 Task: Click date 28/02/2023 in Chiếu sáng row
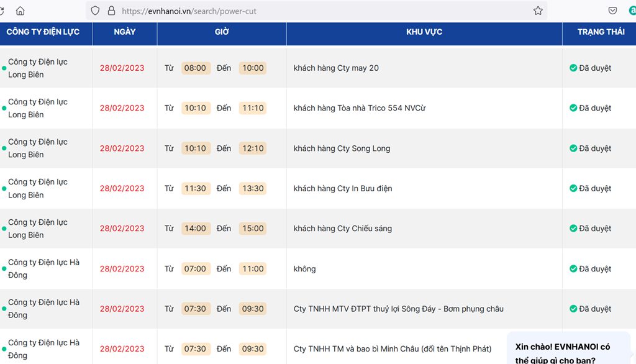tap(122, 229)
